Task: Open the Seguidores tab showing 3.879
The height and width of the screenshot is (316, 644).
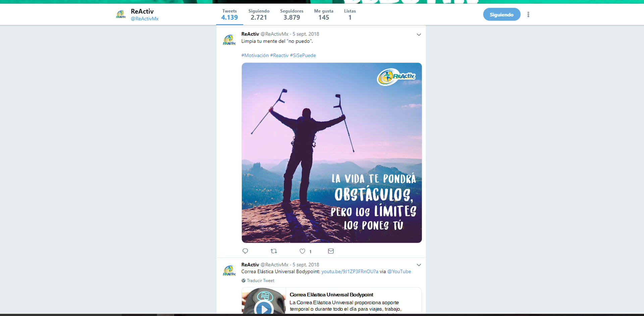Action: [291, 14]
